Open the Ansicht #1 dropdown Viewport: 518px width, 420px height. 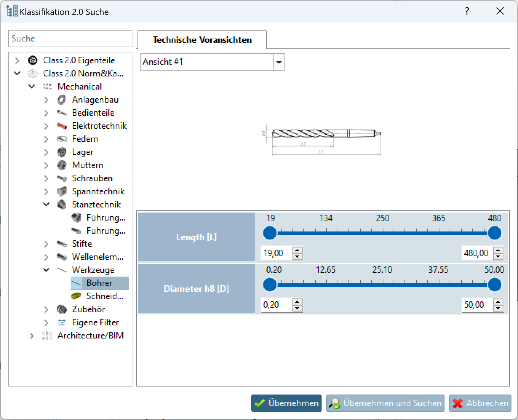[279, 62]
